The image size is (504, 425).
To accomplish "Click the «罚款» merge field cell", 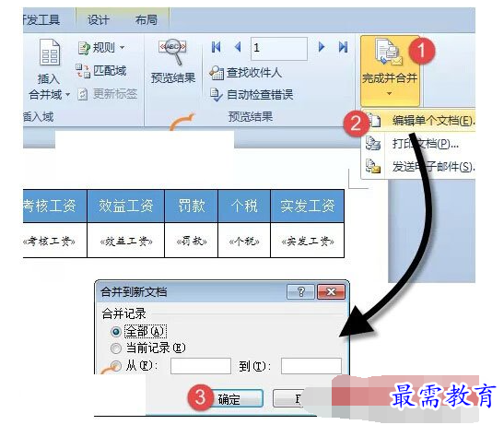I will point(192,241).
